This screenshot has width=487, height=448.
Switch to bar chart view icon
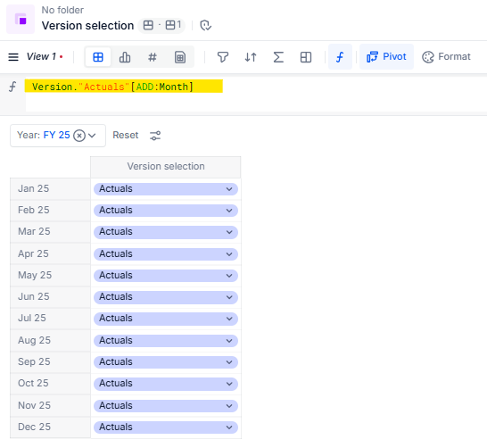tap(125, 57)
